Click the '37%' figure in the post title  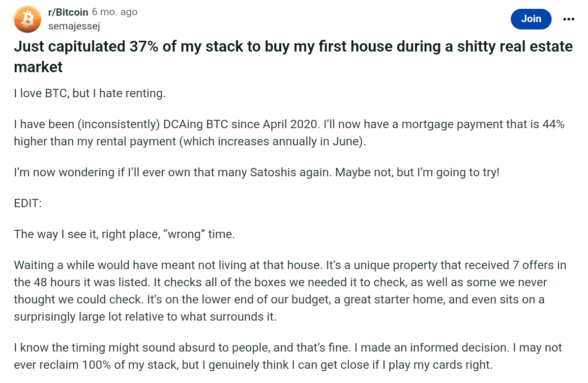click(x=147, y=47)
